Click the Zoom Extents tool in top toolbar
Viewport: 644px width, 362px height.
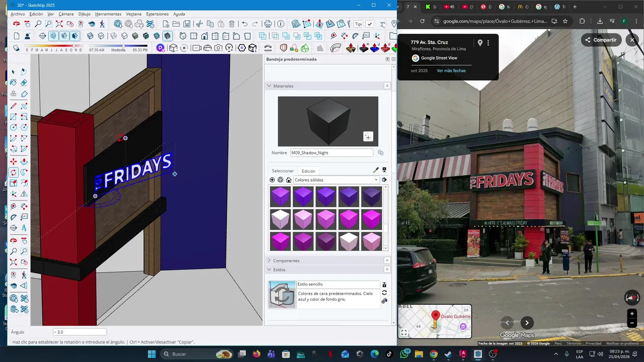tap(59, 24)
